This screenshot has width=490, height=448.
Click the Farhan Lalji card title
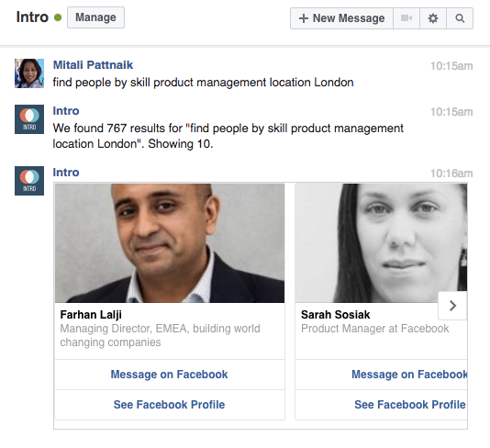click(91, 315)
